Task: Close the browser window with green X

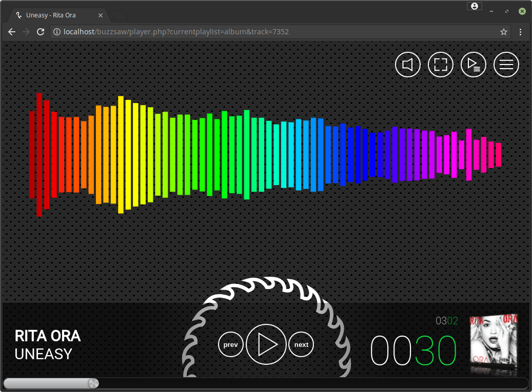Action: click(522, 11)
